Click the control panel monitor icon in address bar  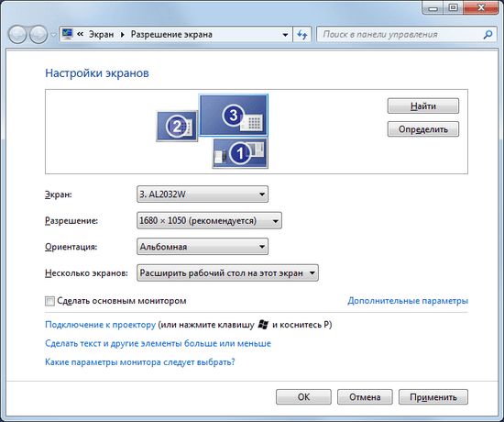(x=68, y=34)
